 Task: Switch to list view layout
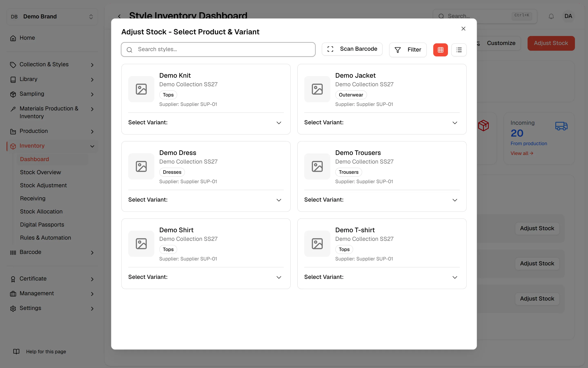coord(459,50)
